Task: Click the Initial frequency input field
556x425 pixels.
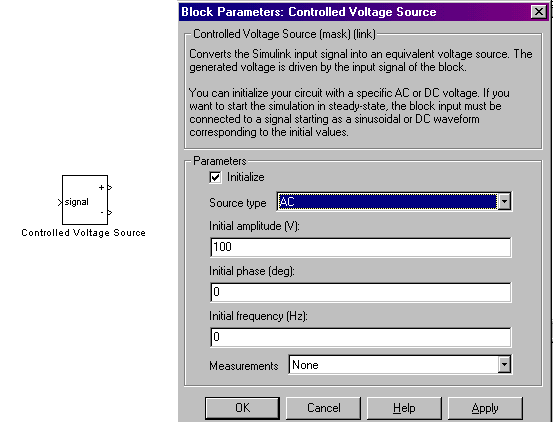Action: click(x=361, y=337)
